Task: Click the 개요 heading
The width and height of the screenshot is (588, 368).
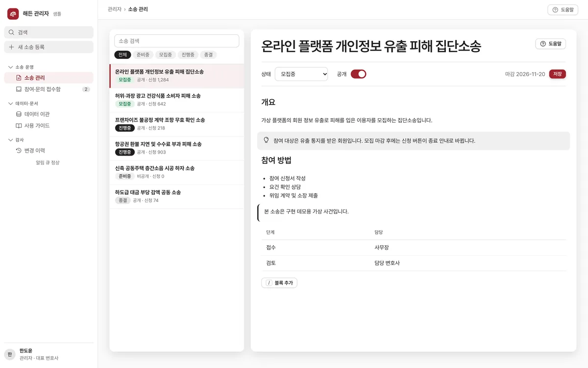Action: [269, 103]
